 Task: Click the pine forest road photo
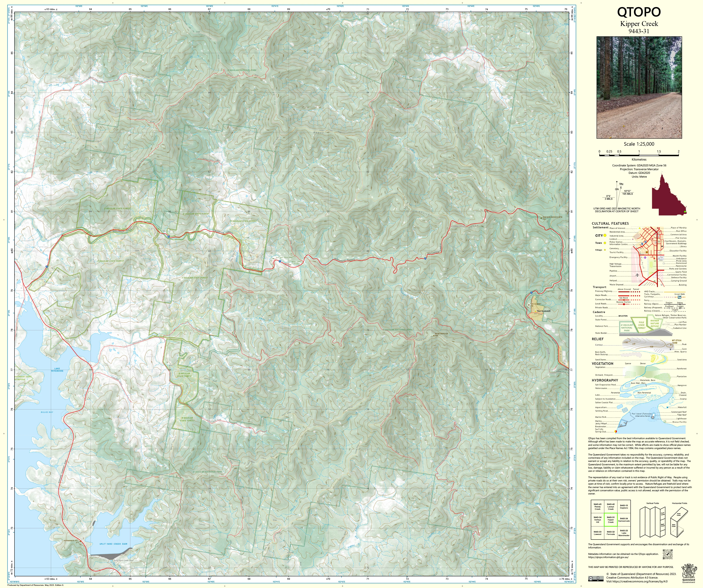tap(639, 88)
